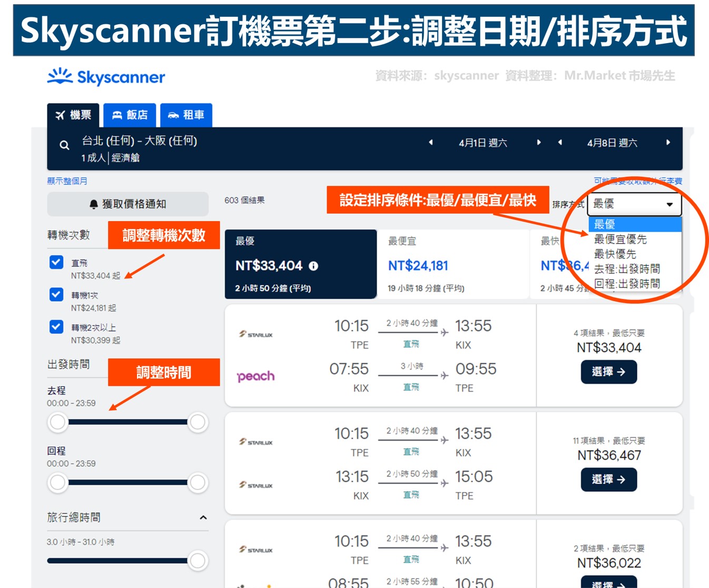This screenshot has height=588, width=709.
Task: Click the search magnifier icon
Action: [64, 145]
